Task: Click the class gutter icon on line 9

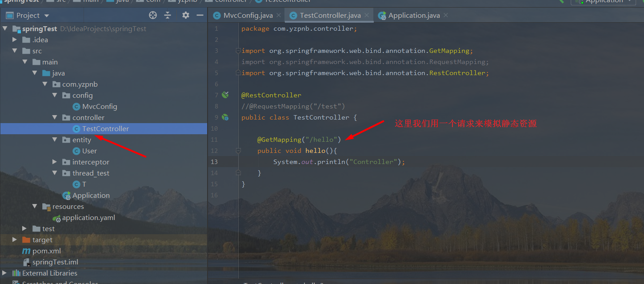Action: 225,117
